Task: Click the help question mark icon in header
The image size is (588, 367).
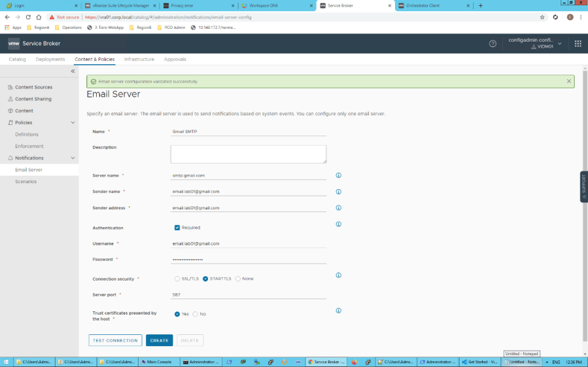Action: tap(493, 44)
